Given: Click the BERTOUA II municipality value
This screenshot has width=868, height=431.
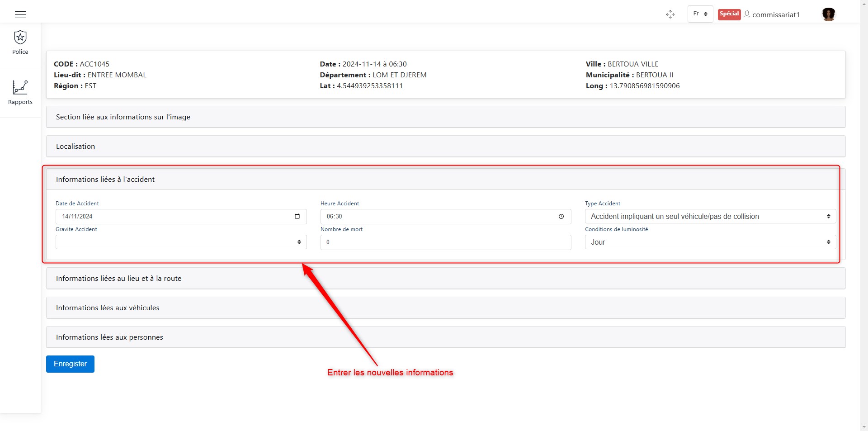Looking at the screenshot, I should pyautogui.click(x=655, y=75).
